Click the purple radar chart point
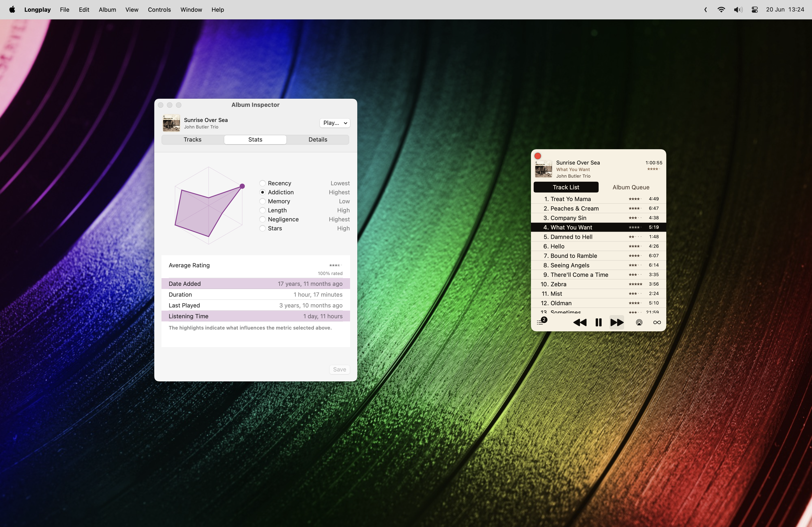812x527 pixels. click(242, 186)
